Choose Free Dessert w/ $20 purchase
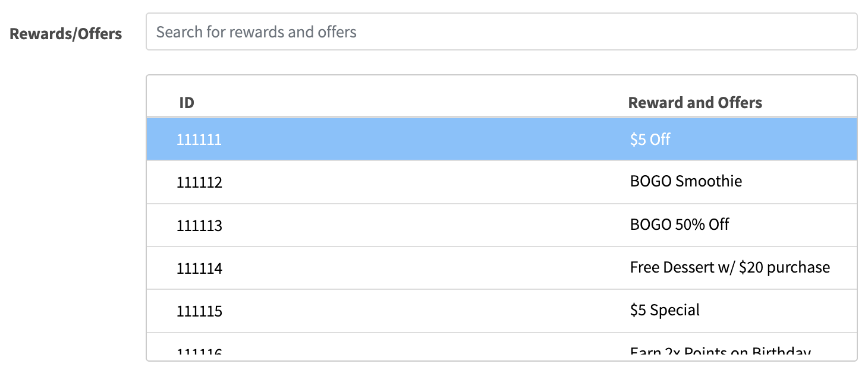 tap(729, 268)
